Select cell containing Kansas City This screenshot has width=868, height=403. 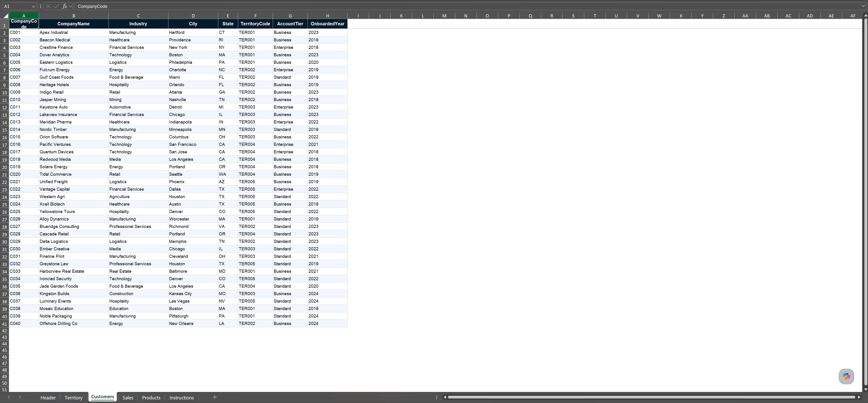193,294
